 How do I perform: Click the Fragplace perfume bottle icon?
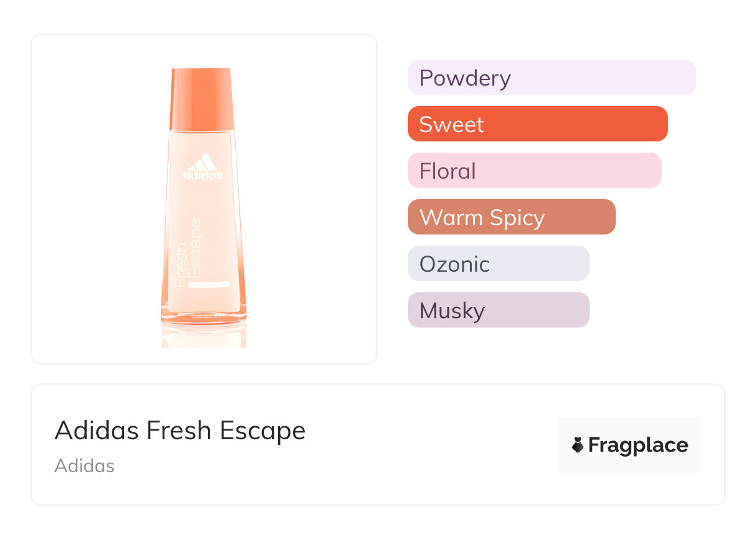[x=578, y=445]
